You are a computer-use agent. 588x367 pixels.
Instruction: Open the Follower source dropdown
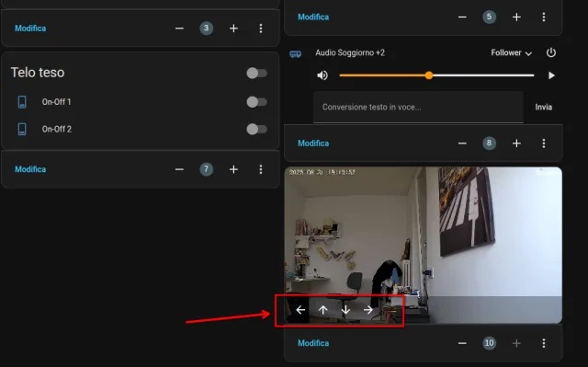click(x=512, y=53)
